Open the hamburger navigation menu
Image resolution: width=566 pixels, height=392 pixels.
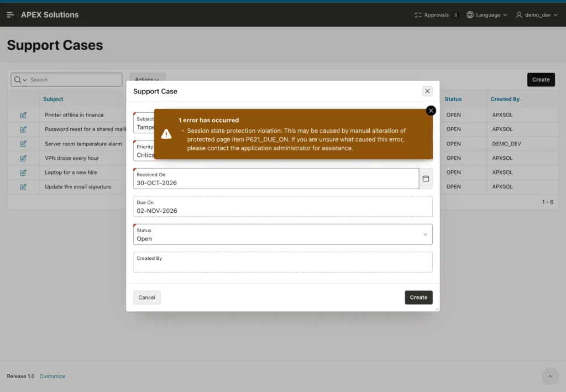point(10,15)
